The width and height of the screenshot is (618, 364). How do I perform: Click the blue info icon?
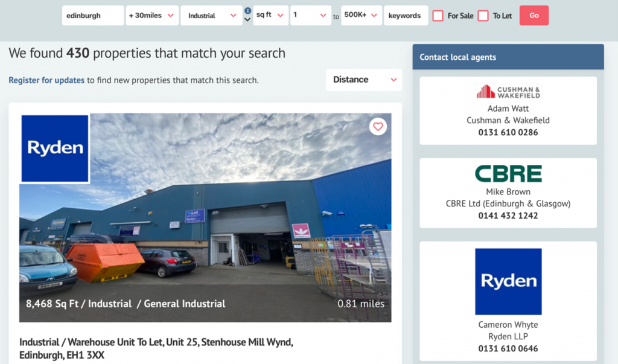(247, 11)
